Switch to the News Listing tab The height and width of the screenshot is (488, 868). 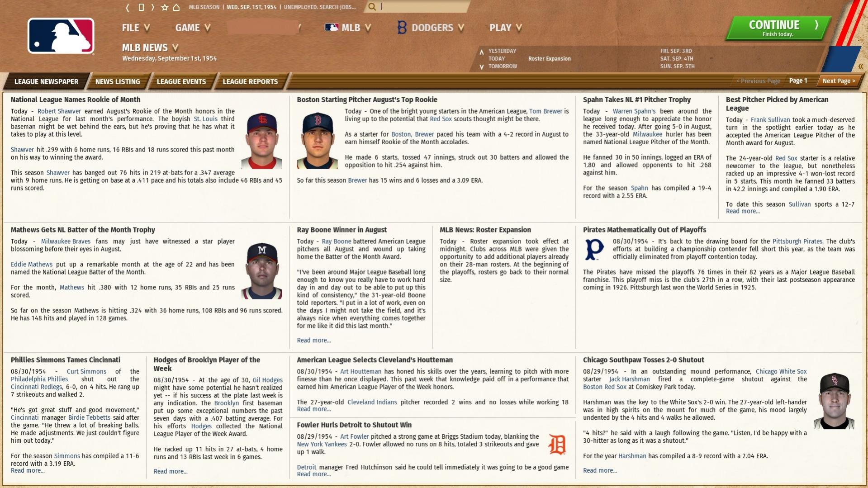(118, 81)
